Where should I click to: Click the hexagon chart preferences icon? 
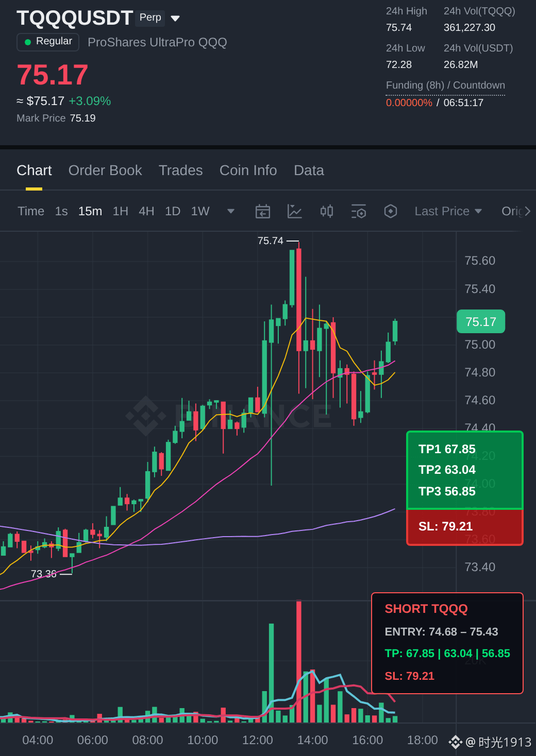pos(391,211)
